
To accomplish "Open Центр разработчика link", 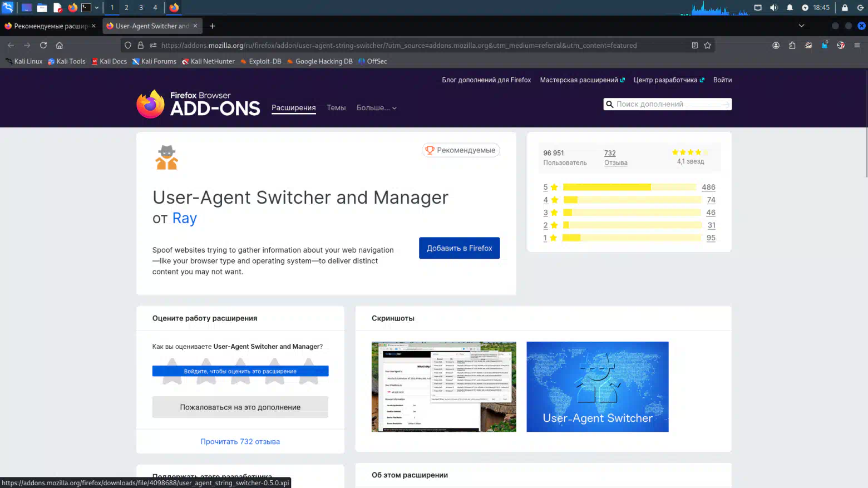I will (669, 80).
